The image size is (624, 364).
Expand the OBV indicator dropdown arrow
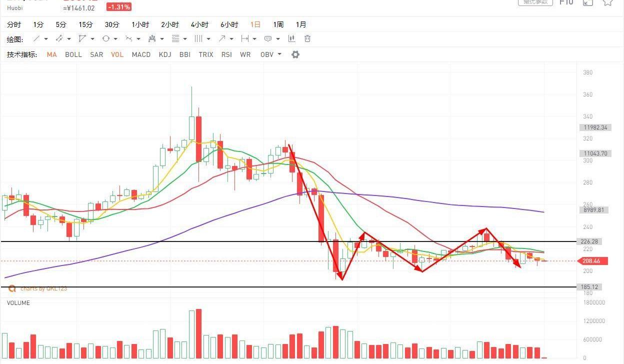[x=279, y=54]
